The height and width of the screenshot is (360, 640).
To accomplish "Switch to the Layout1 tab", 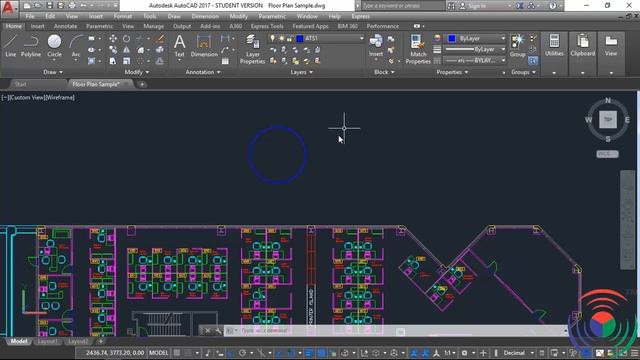I will tap(47, 341).
